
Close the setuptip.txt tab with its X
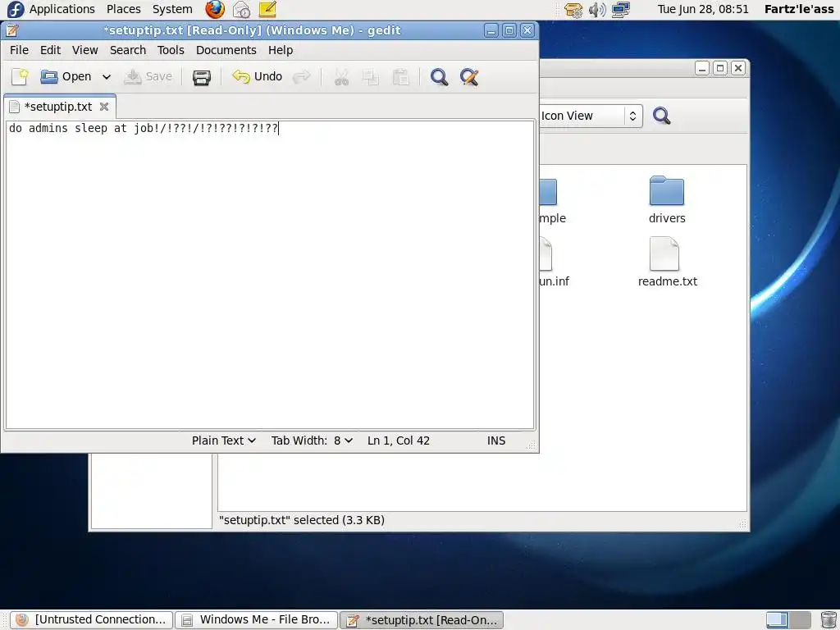pyautogui.click(x=104, y=107)
